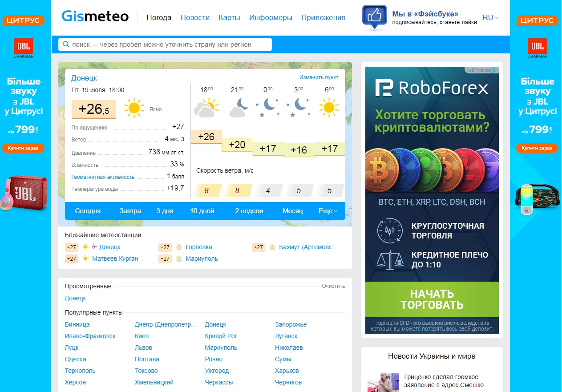Open the Информеры section
The image size is (562, 392).
[x=271, y=17]
